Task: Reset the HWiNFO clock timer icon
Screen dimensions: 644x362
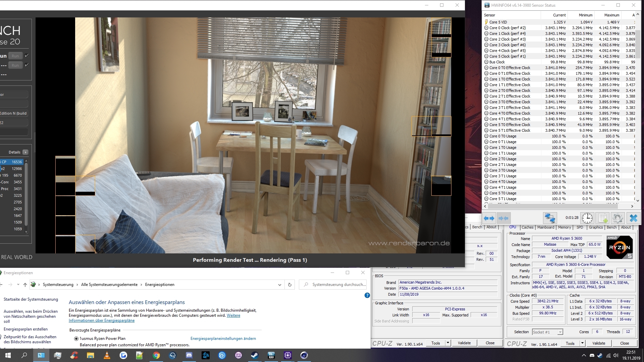Action: (x=587, y=218)
